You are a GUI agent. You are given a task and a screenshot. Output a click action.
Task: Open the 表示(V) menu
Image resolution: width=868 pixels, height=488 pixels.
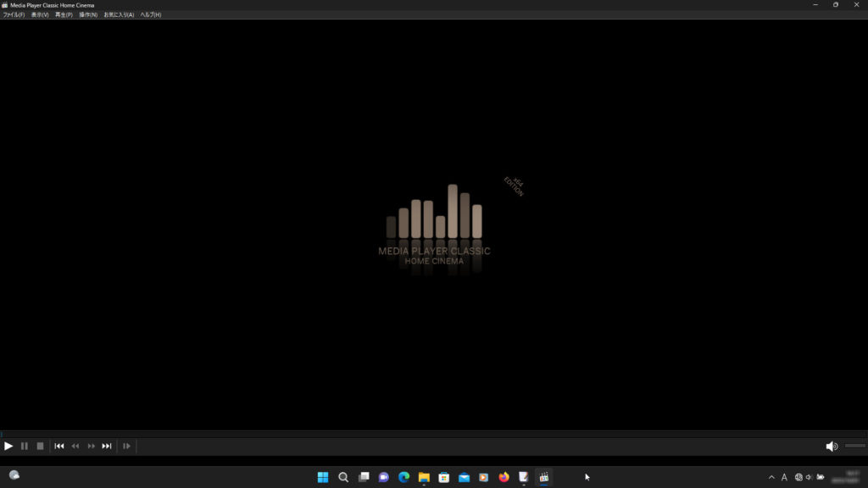(x=40, y=14)
